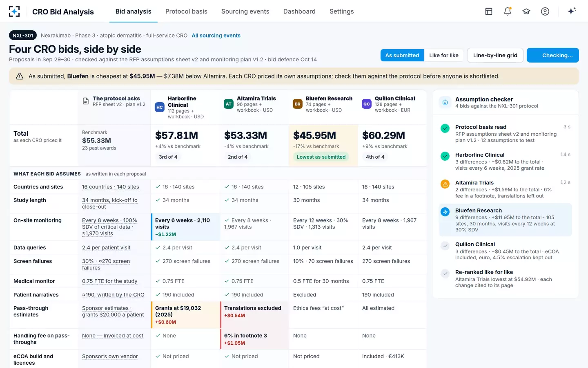Screen dimensions: 588x368
Task: Click the orange alert icon beside Altamira Trials
Action: tap(445, 184)
